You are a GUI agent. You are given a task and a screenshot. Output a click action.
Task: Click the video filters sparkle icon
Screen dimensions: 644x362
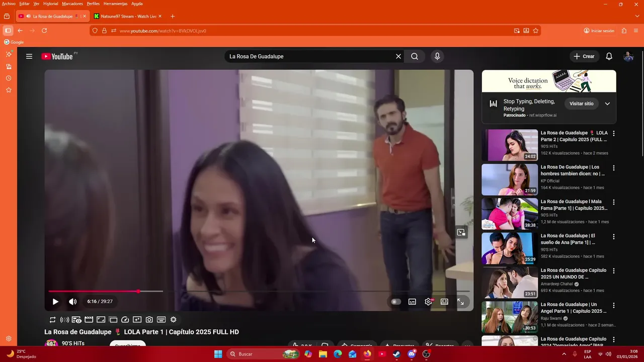137,320
